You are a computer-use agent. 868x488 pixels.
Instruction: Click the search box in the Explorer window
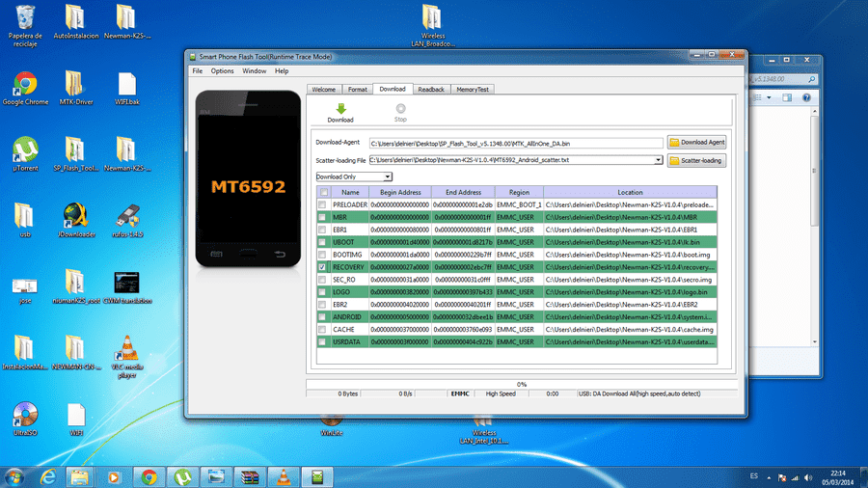coord(782,79)
